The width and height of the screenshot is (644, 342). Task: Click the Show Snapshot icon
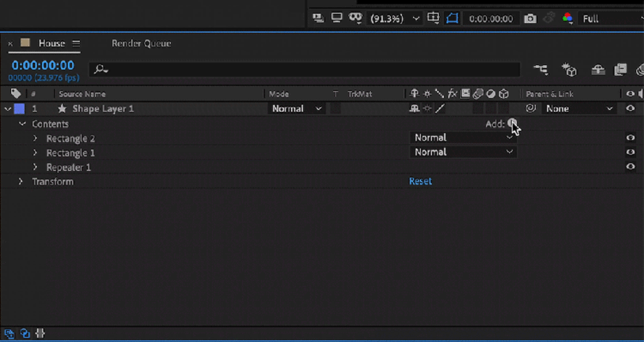(x=549, y=18)
